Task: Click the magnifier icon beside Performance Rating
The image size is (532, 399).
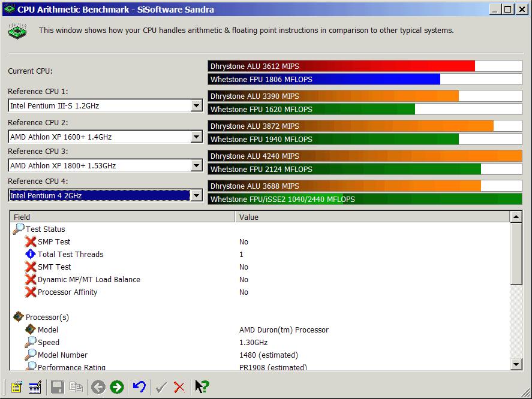Action: click(x=31, y=366)
